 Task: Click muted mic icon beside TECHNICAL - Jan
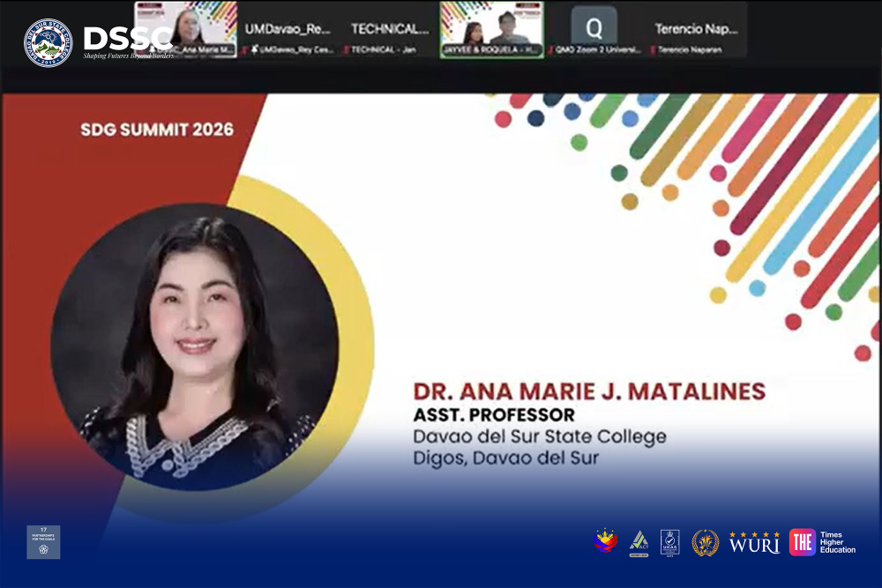click(347, 49)
